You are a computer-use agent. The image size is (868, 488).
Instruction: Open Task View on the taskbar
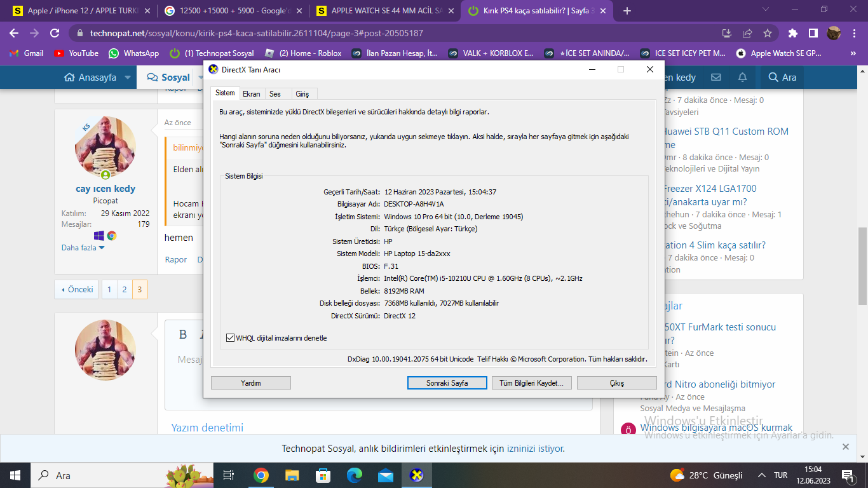[x=229, y=475]
